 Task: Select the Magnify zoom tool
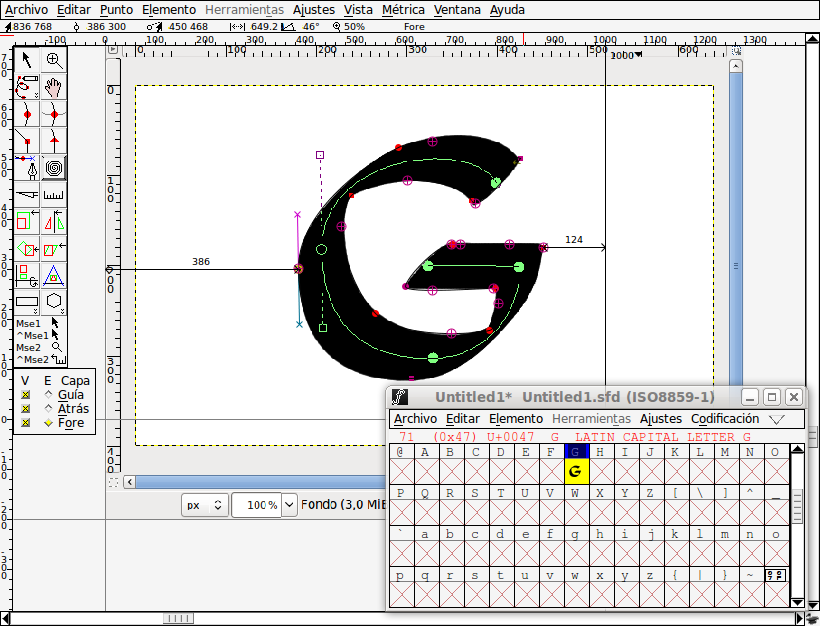[x=54, y=60]
